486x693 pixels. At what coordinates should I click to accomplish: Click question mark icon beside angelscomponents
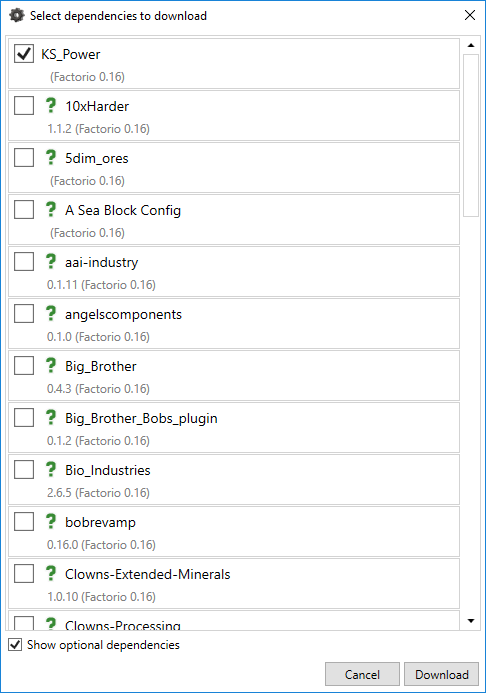pyautogui.click(x=51, y=313)
